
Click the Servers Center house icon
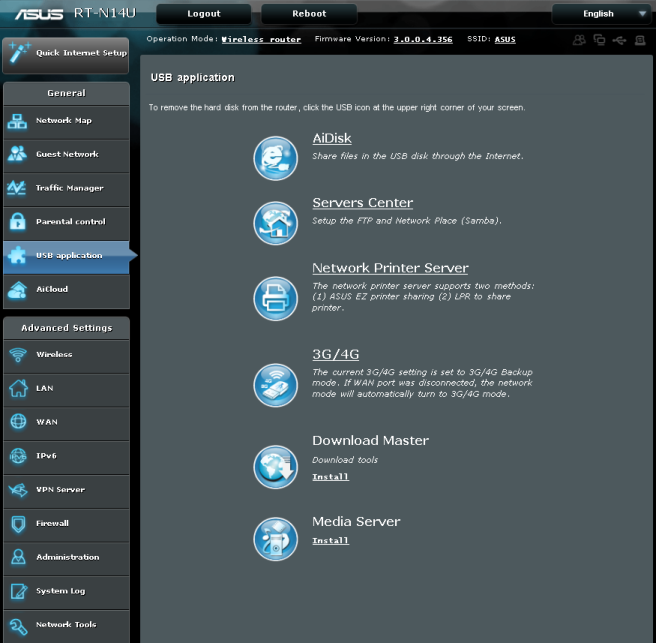[275, 223]
